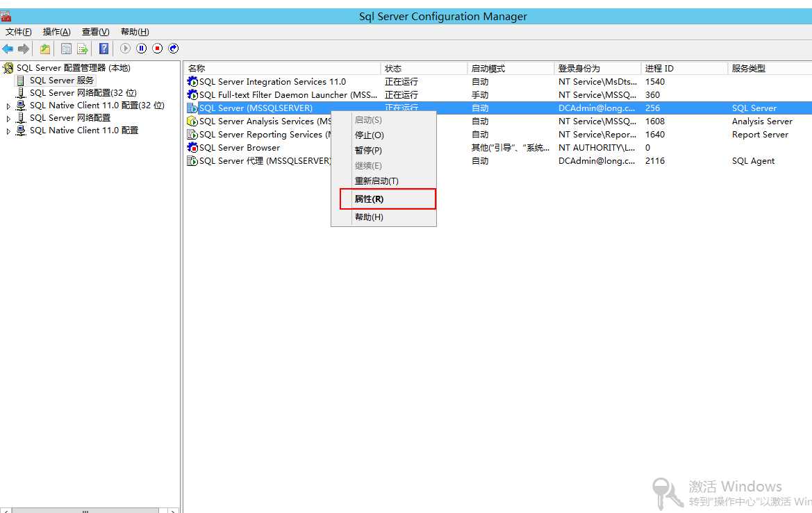Click the SQL Server Integration Services icon

tap(192, 81)
